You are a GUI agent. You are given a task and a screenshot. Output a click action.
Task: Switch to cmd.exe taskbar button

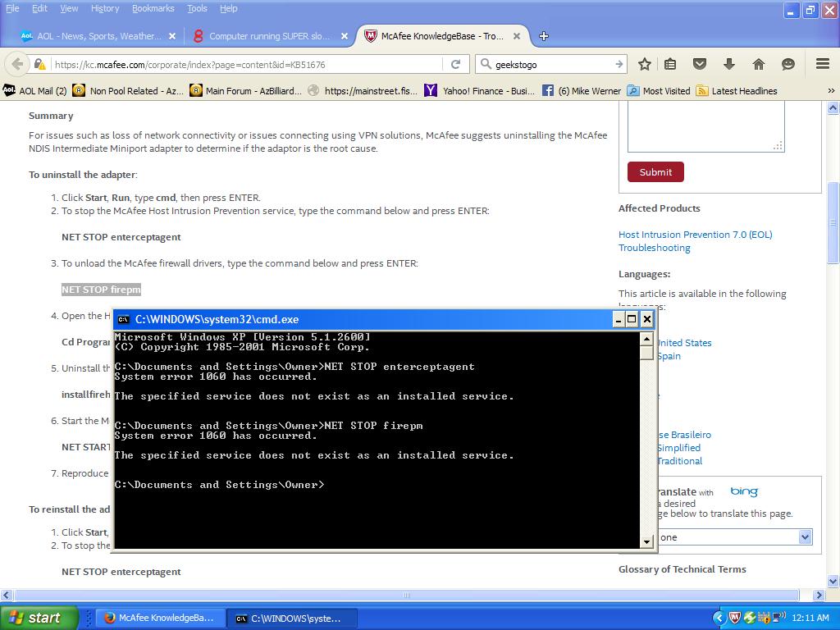[292, 619]
